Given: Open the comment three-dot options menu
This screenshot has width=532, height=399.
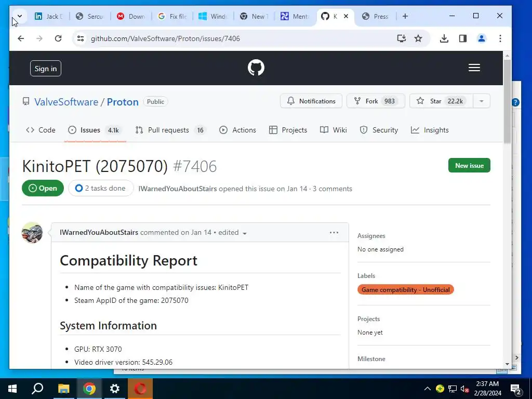Looking at the screenshot, I should [x=334, y=232].
